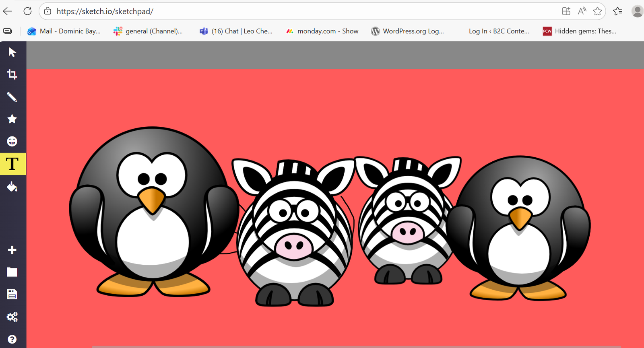Open the folder Import icon
The height and width of the screenshot is (348, 644).
pyautogui.click(x=12, y=272)
